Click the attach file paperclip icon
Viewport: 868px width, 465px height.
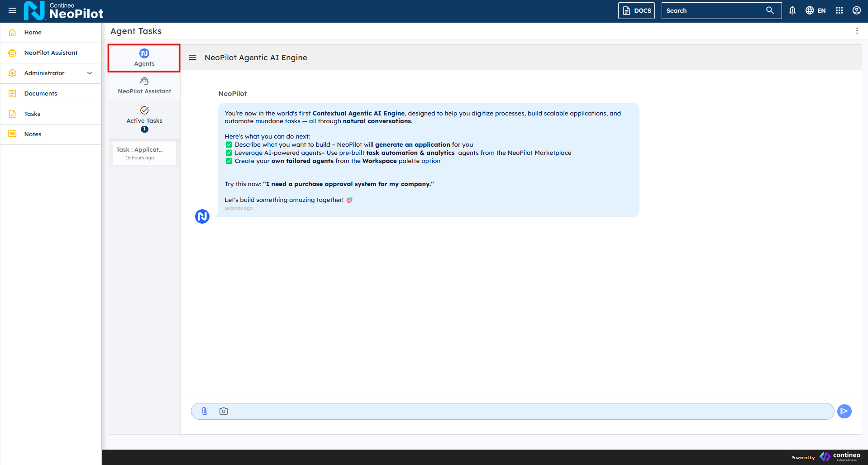tap(205, 411)
